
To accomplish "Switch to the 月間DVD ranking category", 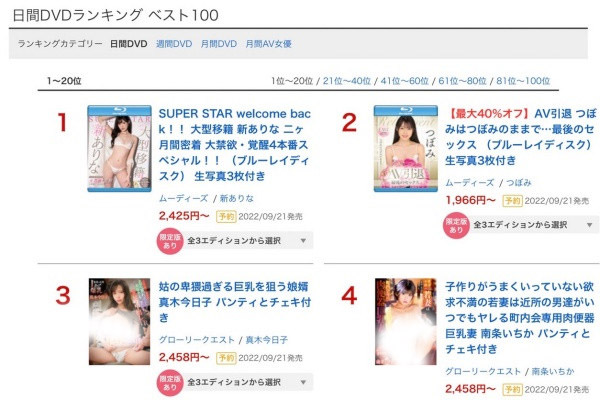I will [219, 44].
